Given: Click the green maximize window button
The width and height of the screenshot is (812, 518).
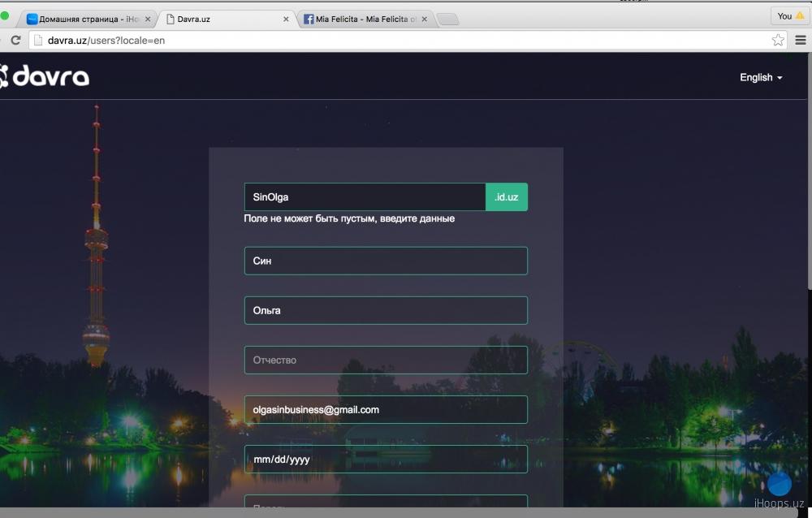Looking at the screenshot, I should click(x=4, y=16).
